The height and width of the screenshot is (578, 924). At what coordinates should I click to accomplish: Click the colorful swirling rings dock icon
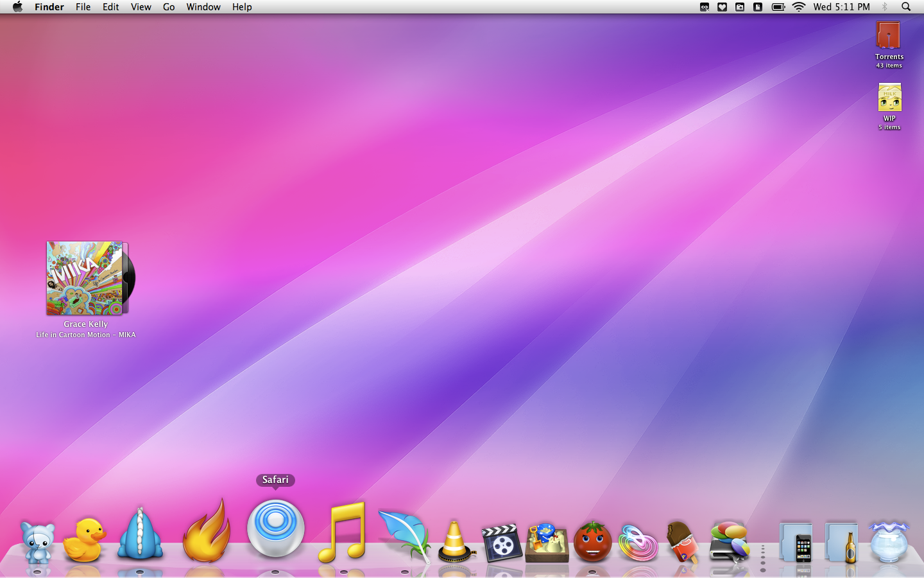pyautogui.click(x=638, y=543)
